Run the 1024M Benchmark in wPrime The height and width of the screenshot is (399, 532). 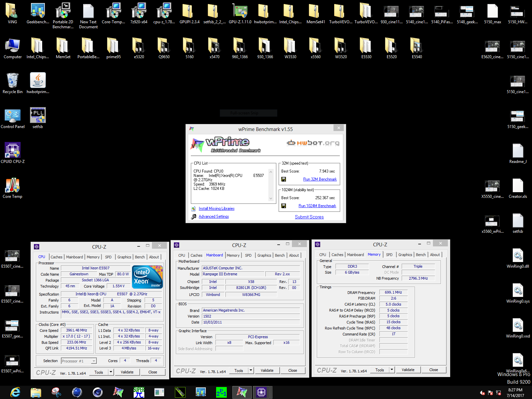[x=317, y=206]
